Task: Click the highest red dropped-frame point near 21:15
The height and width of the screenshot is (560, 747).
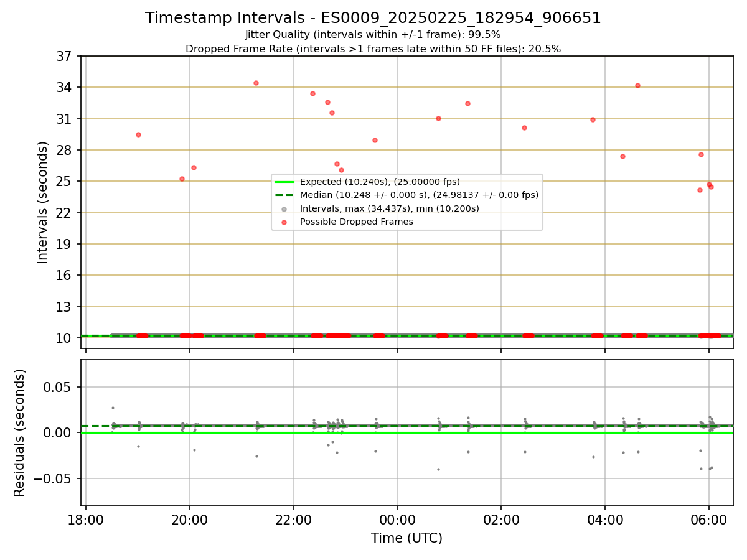Action: 256,83
